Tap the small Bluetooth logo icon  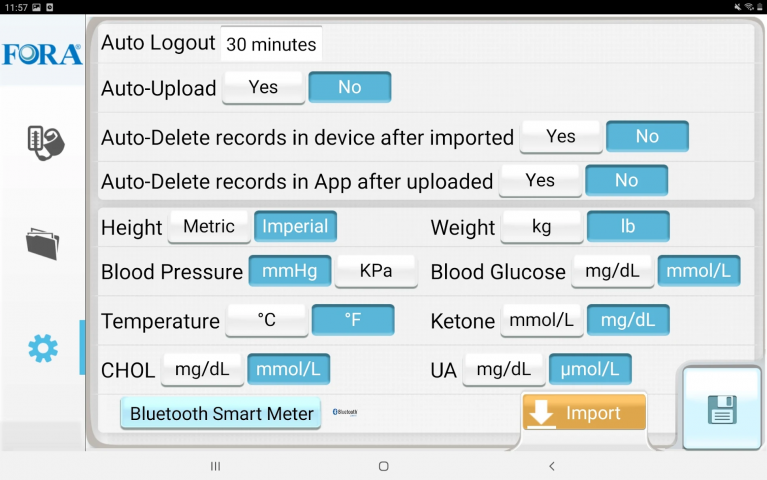[345, 412]
